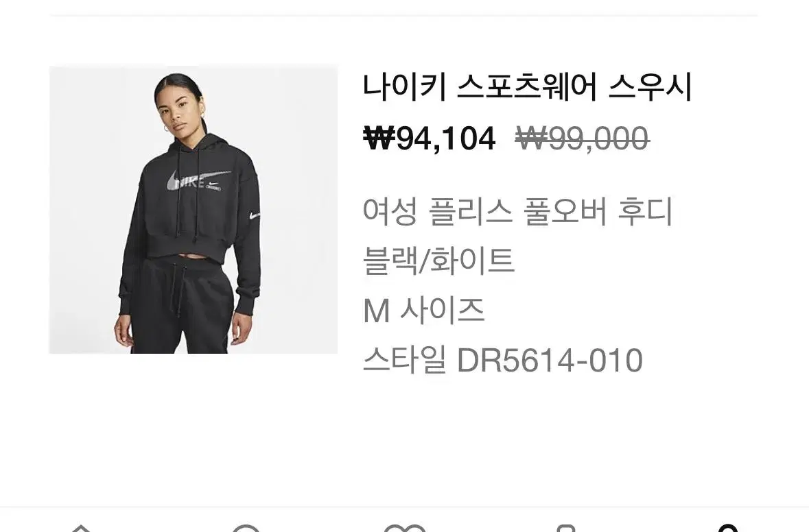Click the M 사이즈 size label
Image resolution: width=809 pixels, height=532 pixels.
[x=423, y=311]
